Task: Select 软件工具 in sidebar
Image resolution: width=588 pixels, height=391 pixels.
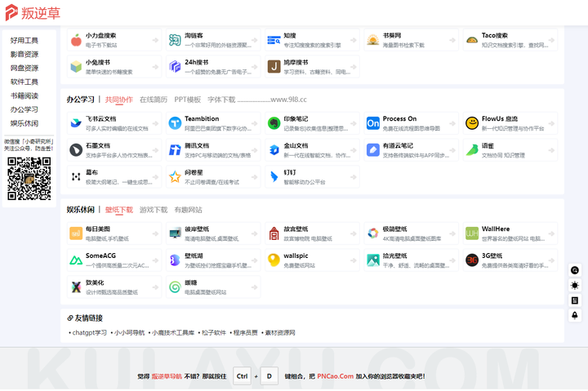Action: click(x=24, y=82)
